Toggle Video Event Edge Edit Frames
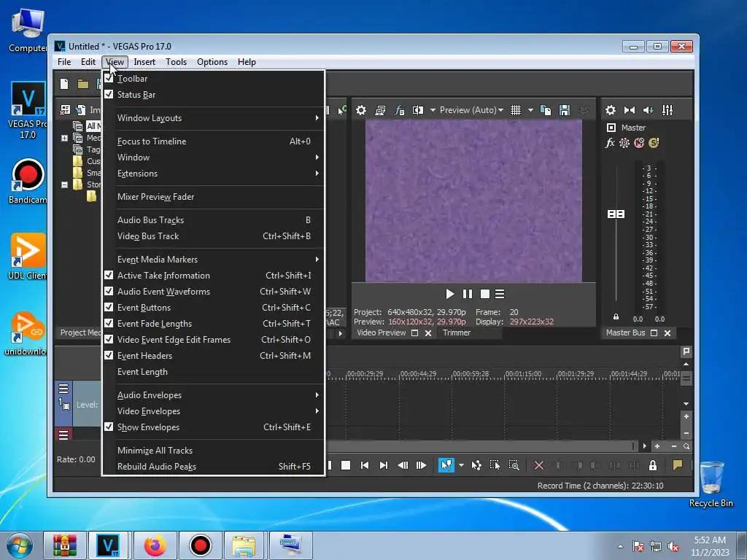Screen dimensions: 747x560 pyautogui.click(x=214, y=340)
